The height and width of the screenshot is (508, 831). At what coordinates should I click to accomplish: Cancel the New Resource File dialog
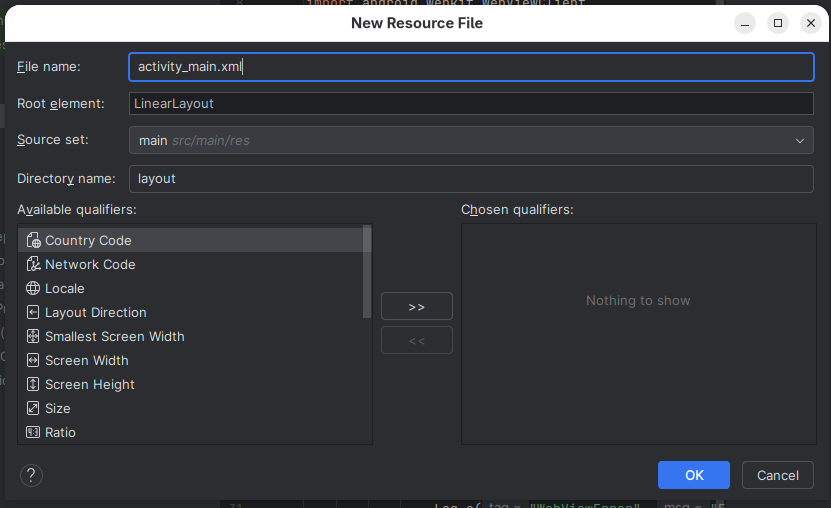tap(777, 475)
